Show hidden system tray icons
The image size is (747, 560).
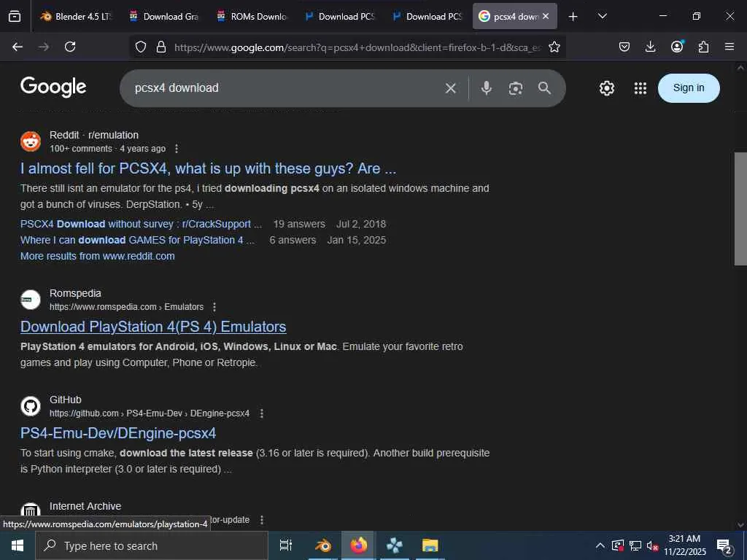coord(600,545)
